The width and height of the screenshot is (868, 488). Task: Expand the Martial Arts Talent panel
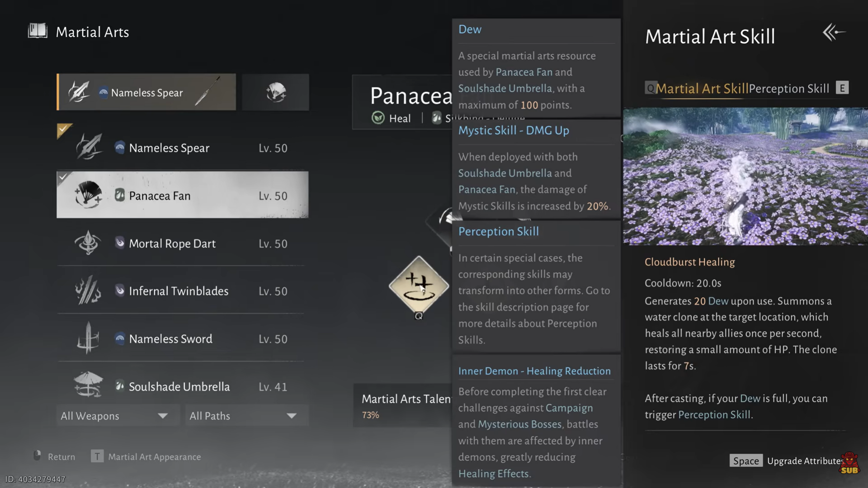click(401, 405)
